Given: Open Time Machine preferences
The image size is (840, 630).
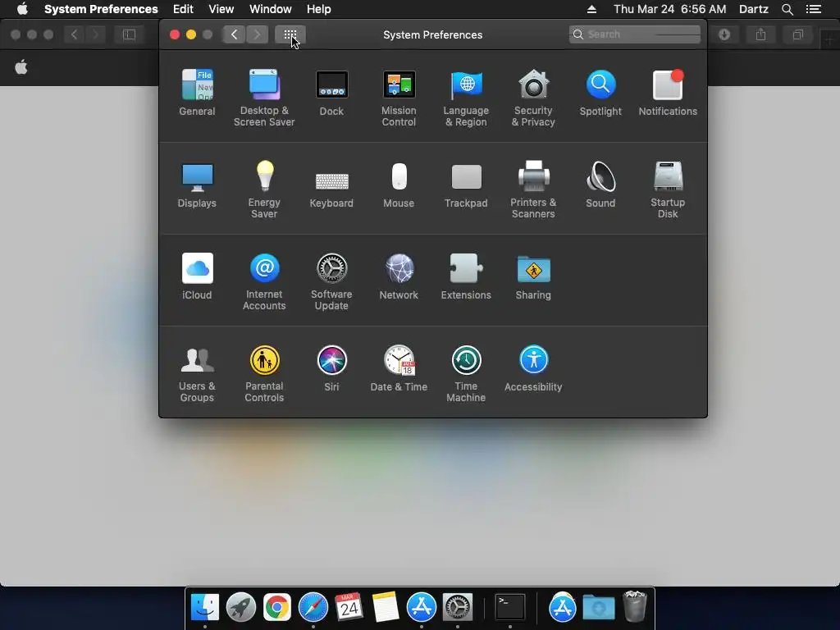Looking at the screenshot, I should 466,374.
